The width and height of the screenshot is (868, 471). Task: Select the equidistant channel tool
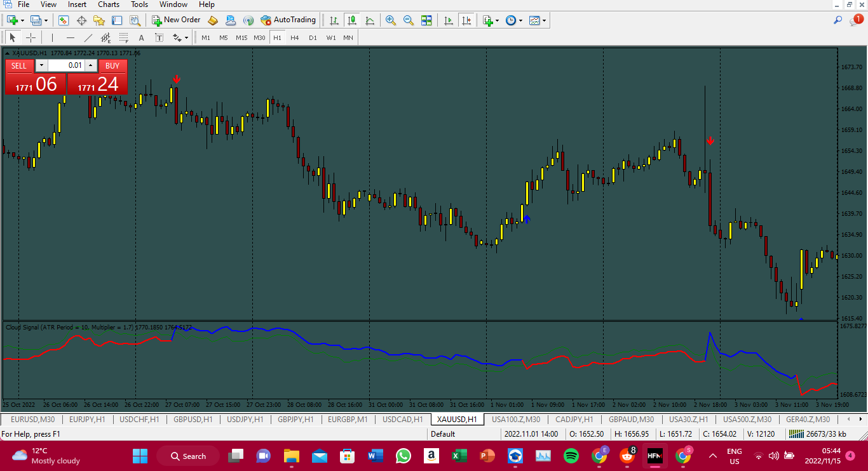pyautogui.click(x=105, y=37)
